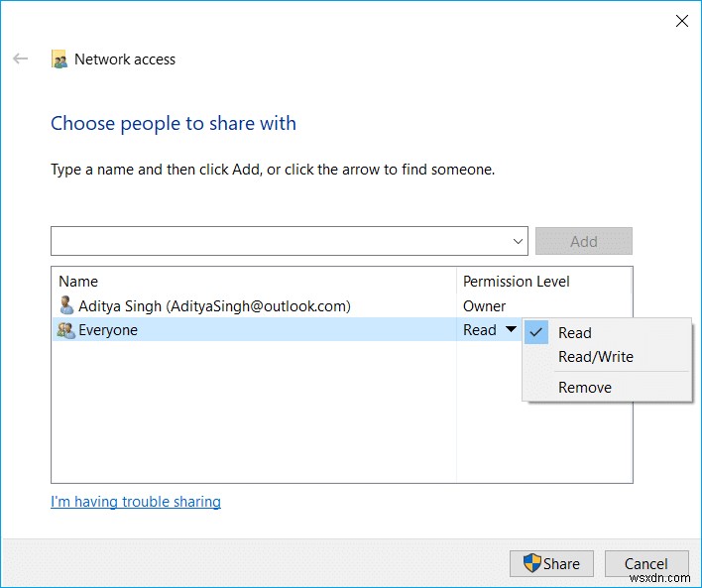The width and height of the screenshot is (702, 588).
Task: Select the Aditya Singh row
Action: [x=342, y=305]
